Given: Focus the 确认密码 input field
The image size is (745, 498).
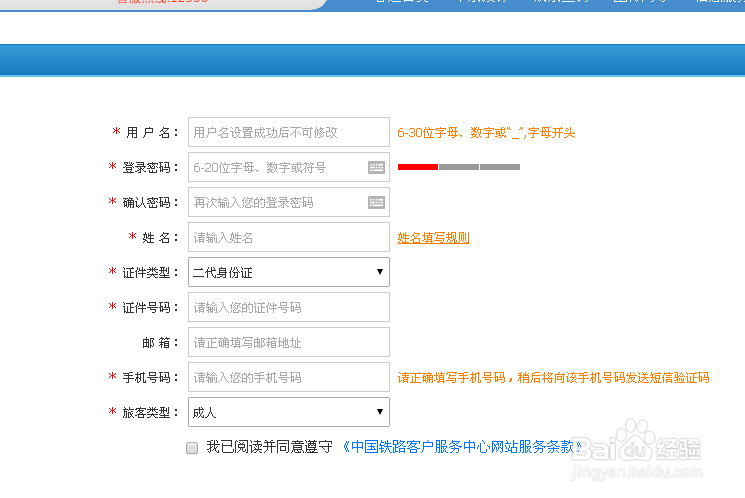Looking at the screenshot, I should click(278, 202).
